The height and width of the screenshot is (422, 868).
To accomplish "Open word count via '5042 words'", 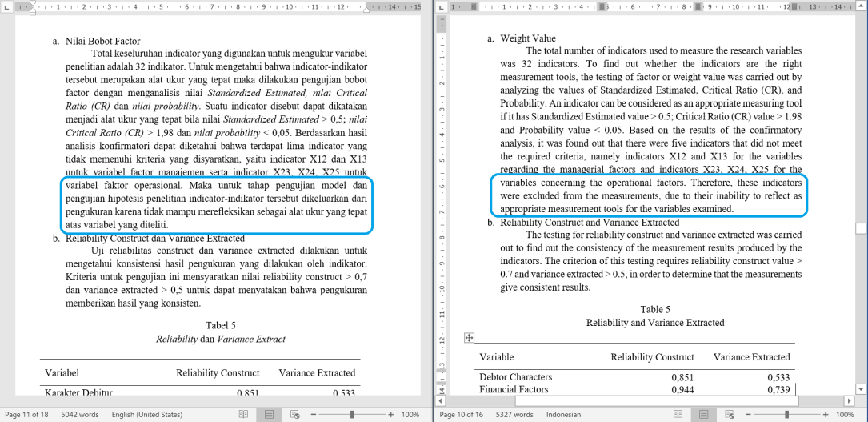I will point(80,414).
